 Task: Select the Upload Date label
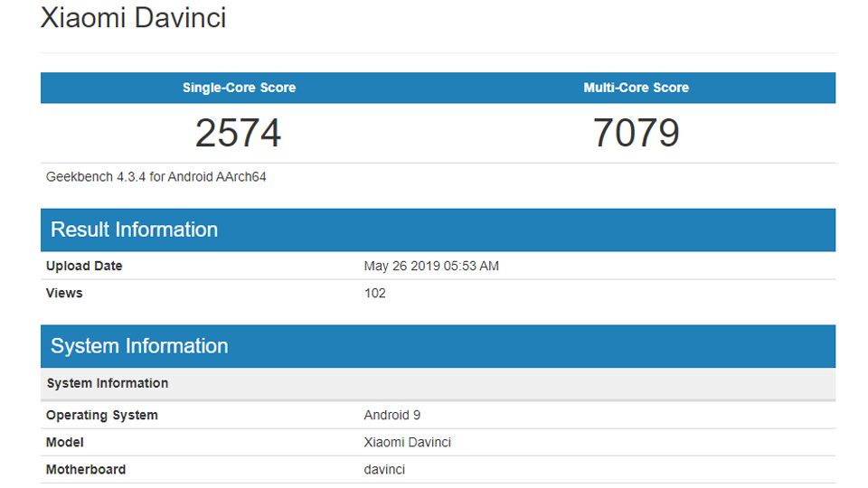(x=84, y=266)
